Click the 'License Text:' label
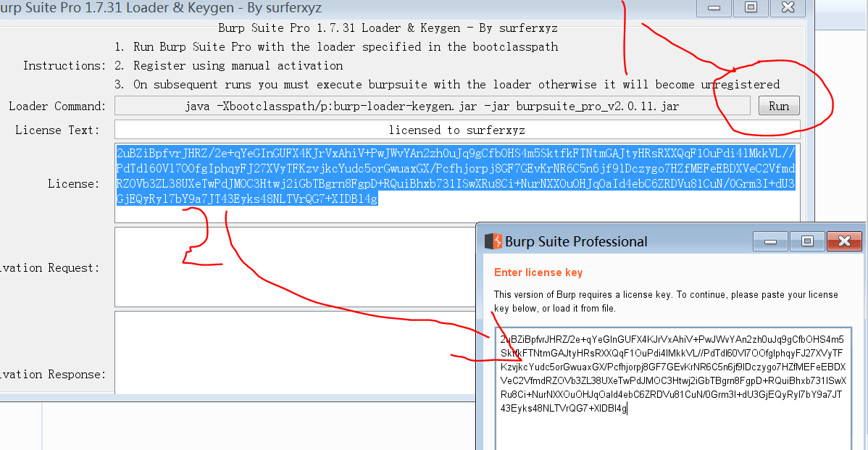The height and width of the screenshot is (450, 868). click(x=57, y=130)
